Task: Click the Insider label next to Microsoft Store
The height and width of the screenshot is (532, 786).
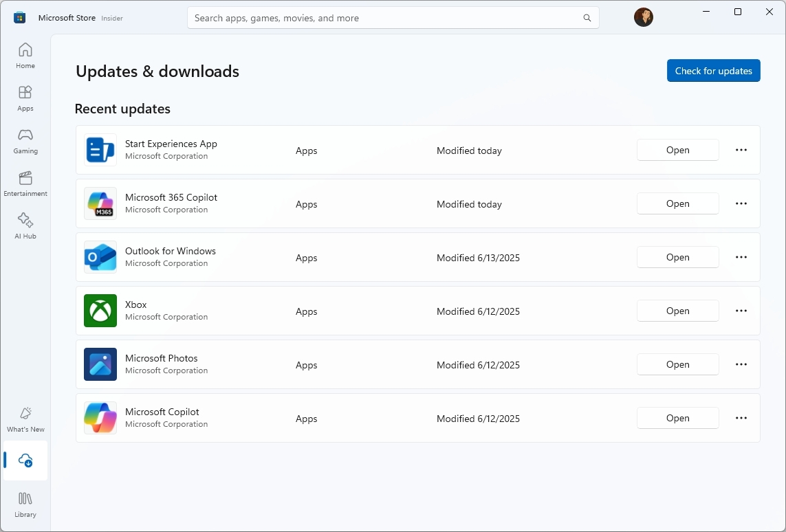Action: pos(112,19)
